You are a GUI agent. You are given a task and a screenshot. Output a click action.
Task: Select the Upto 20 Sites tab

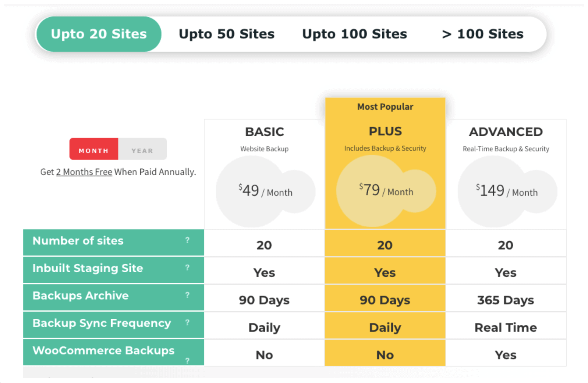pyautogui.click(x=99, y=34)
